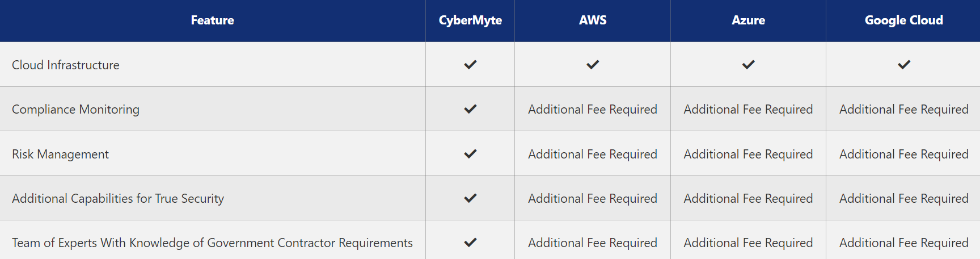Click the Google Cloud column header
980x259 pixels.
[903, 20]
